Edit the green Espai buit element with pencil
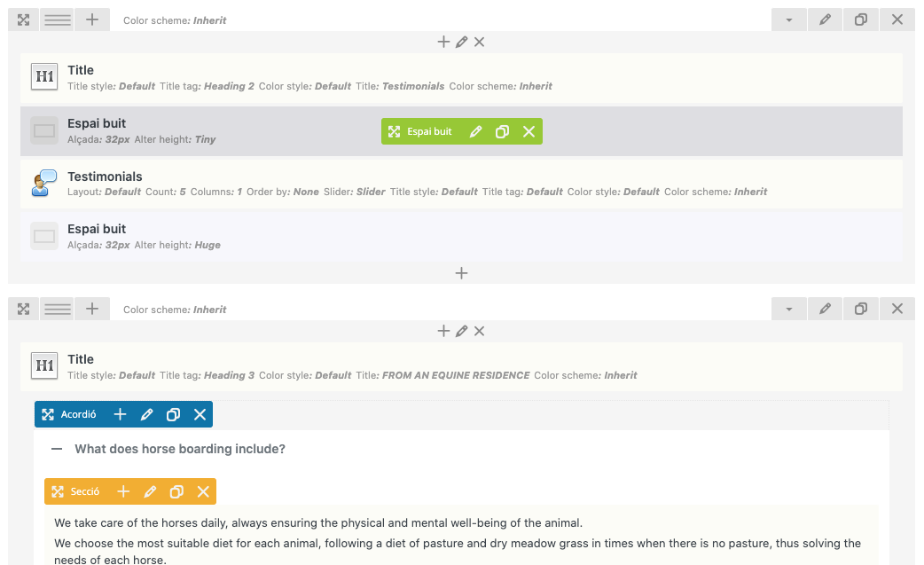 coord(475,131)
